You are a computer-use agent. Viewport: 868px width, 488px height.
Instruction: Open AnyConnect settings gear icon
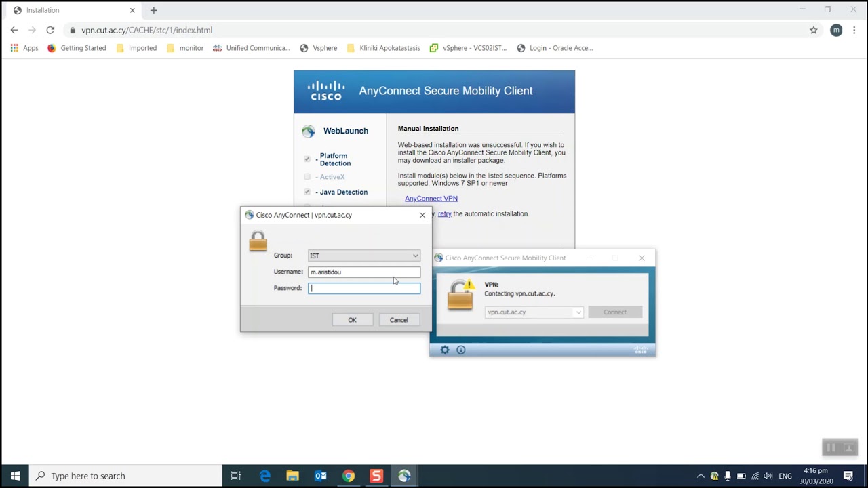click(445, 350)
